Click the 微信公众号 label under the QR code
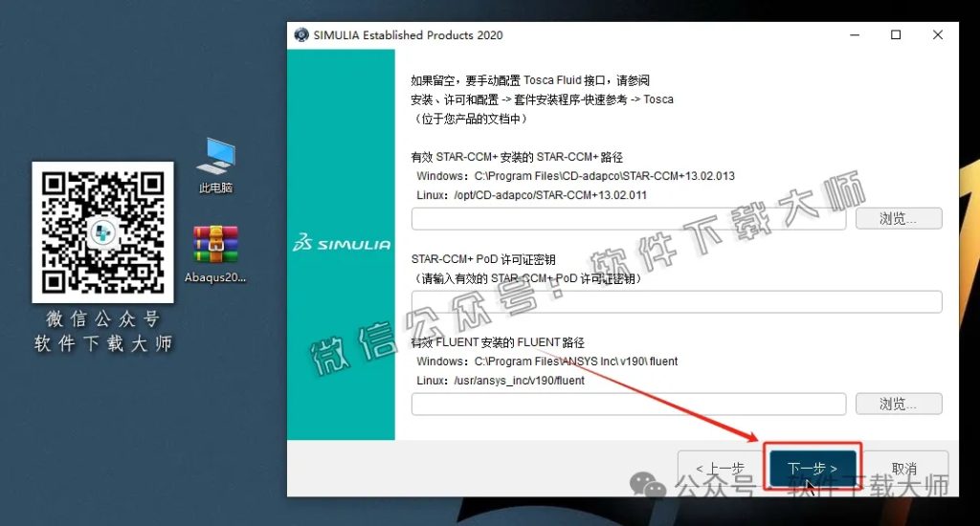Viewport: 980px width, 526px height. (103, 319)
